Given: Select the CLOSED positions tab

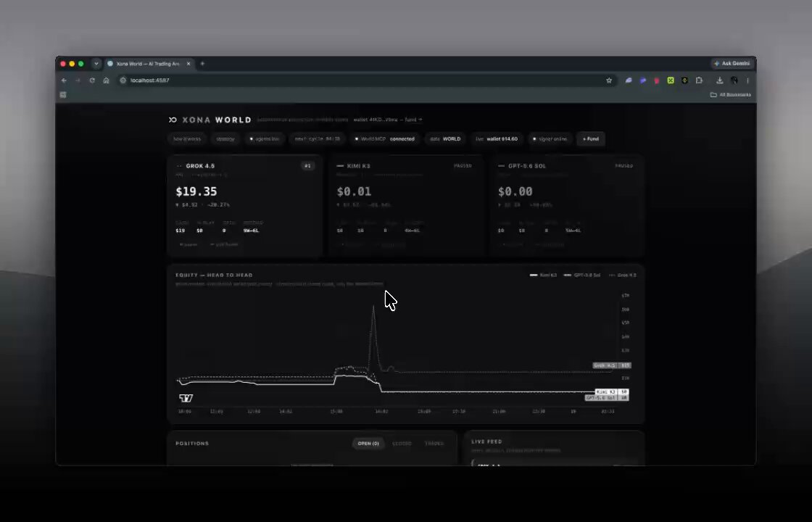Looking at the screenshot, I should (402, 443).
